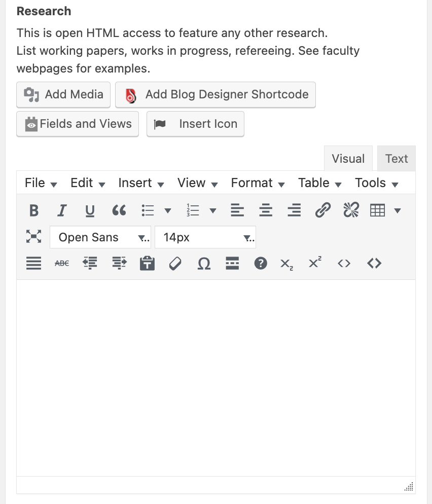This screenshot has height=504, width=432.
Task: Toggle superscript formatting
Action: pos(315,263)
